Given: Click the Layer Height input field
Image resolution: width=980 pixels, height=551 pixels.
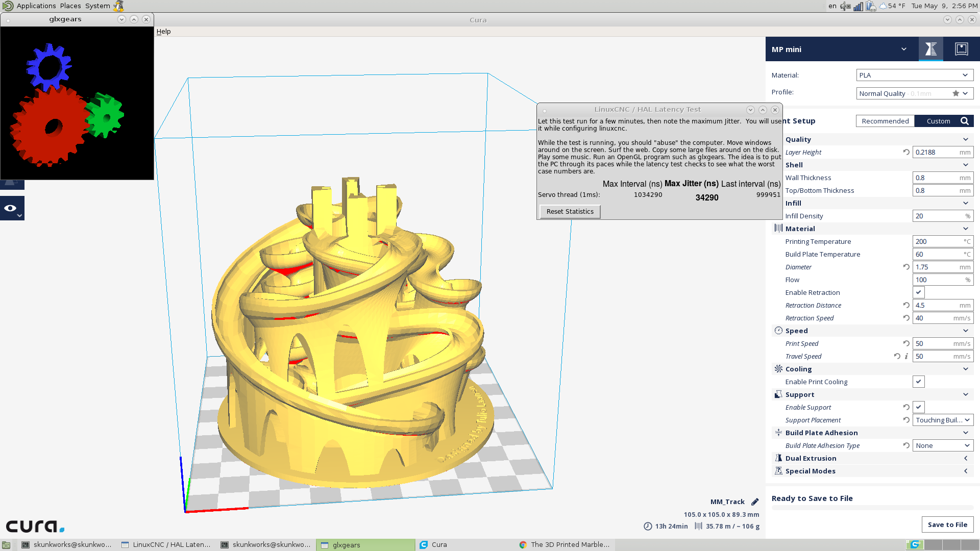Looking at the screenshot, I should point(943,152).
